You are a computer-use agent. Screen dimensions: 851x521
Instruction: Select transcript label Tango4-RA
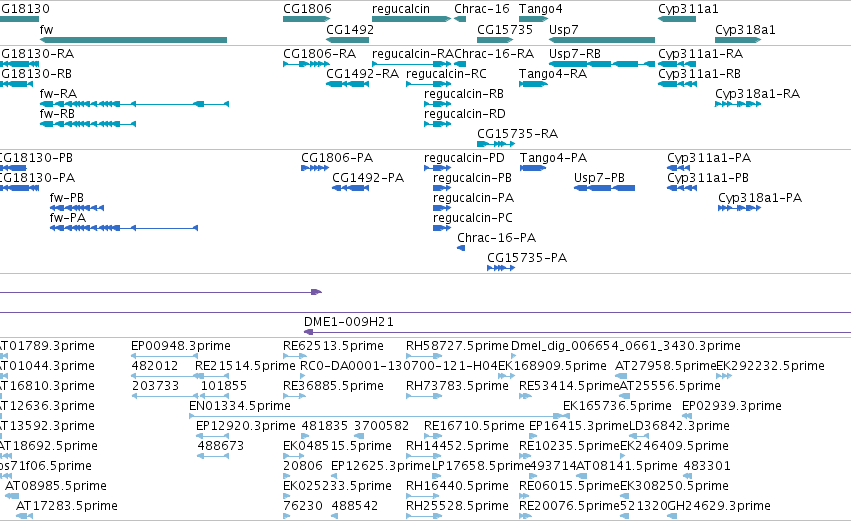pos(552,74)
